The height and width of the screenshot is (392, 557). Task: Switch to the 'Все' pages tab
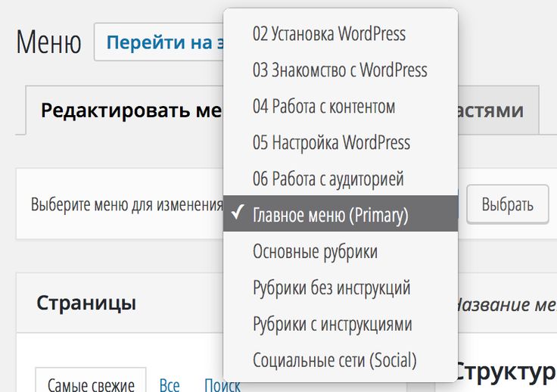click(170, 384)
